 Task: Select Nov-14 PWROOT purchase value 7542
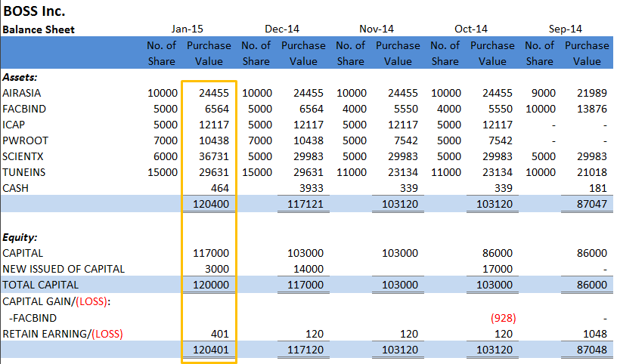[x=406, y=140]
